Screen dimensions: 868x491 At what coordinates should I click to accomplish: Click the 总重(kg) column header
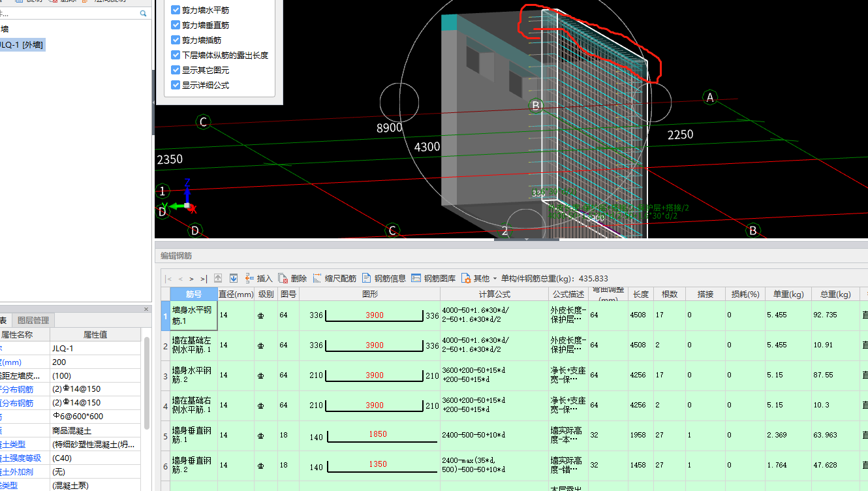click(835, 294)
